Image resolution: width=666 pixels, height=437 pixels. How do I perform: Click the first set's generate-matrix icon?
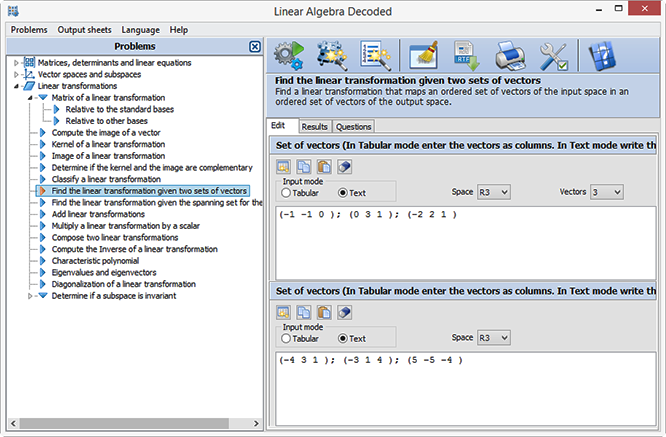tap(283, 166)
